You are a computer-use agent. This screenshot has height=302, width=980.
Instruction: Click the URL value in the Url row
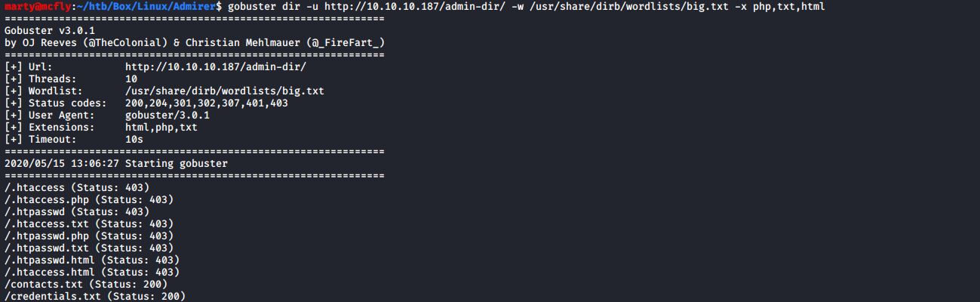pyautogui.click(x=216, y=66)
